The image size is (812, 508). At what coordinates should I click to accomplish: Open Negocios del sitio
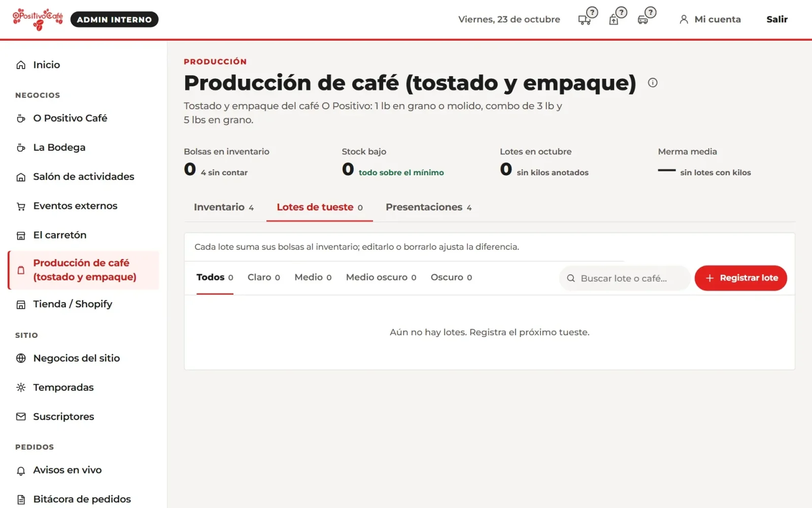point(84,358)
